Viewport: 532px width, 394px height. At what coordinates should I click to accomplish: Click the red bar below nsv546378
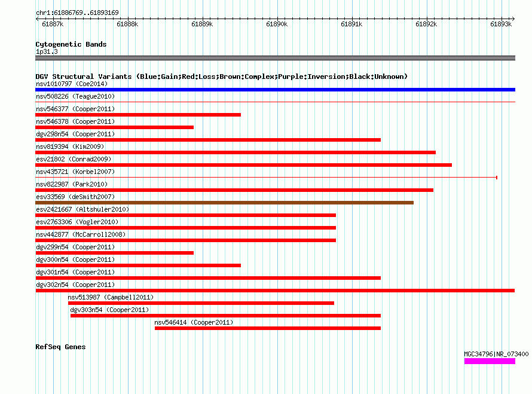[x=114, y=127]
